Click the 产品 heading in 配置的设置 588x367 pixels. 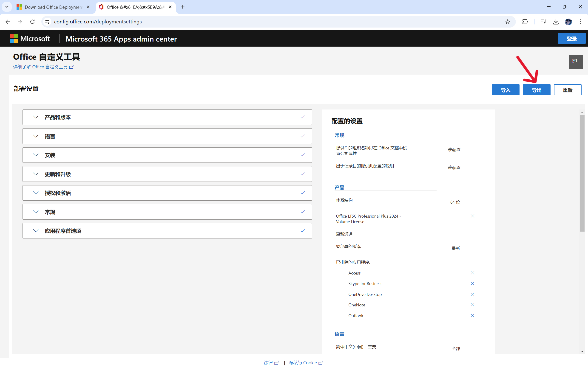339,187
